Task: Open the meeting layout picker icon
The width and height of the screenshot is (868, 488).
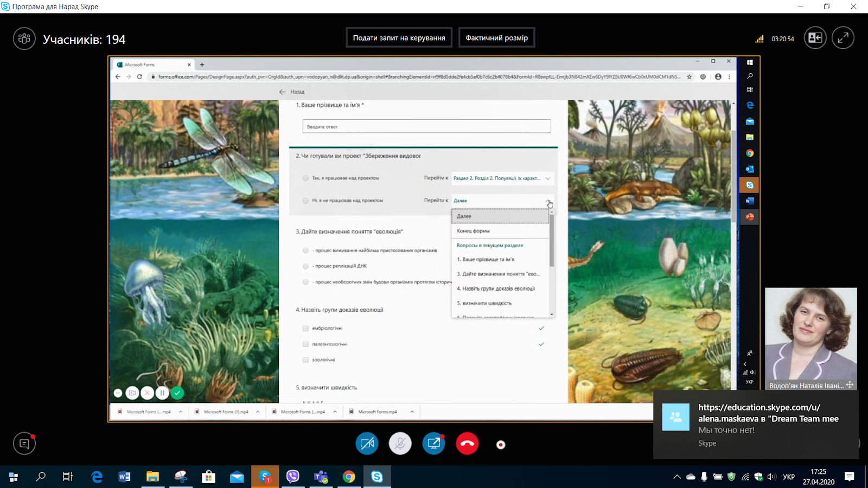Action: tap(815, 38)
